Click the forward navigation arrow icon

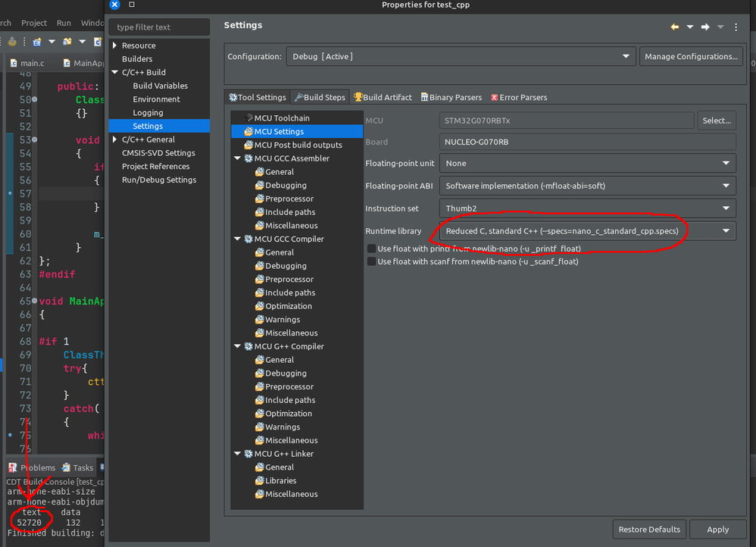point(705,27)
